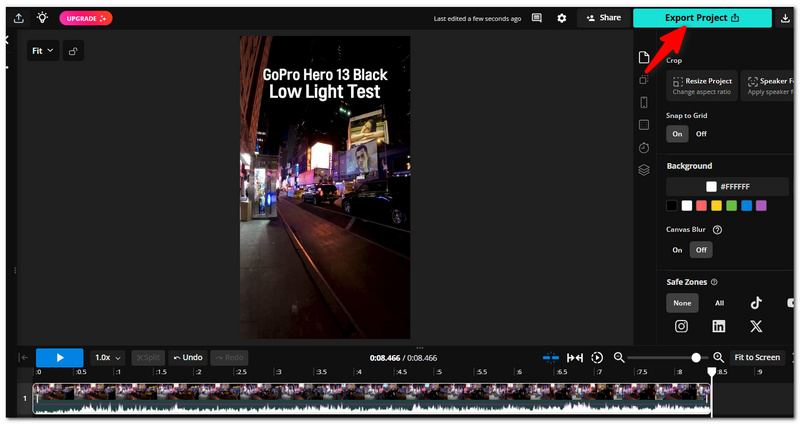Select the TikTok safe zone icon
This screenshot has height=424, width=800.
[x=756, y=303]
